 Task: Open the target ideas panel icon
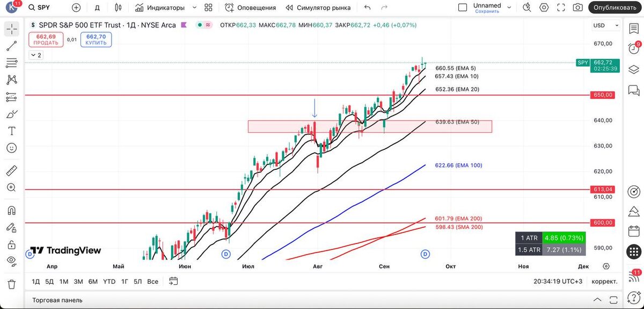tap(634, 192)
